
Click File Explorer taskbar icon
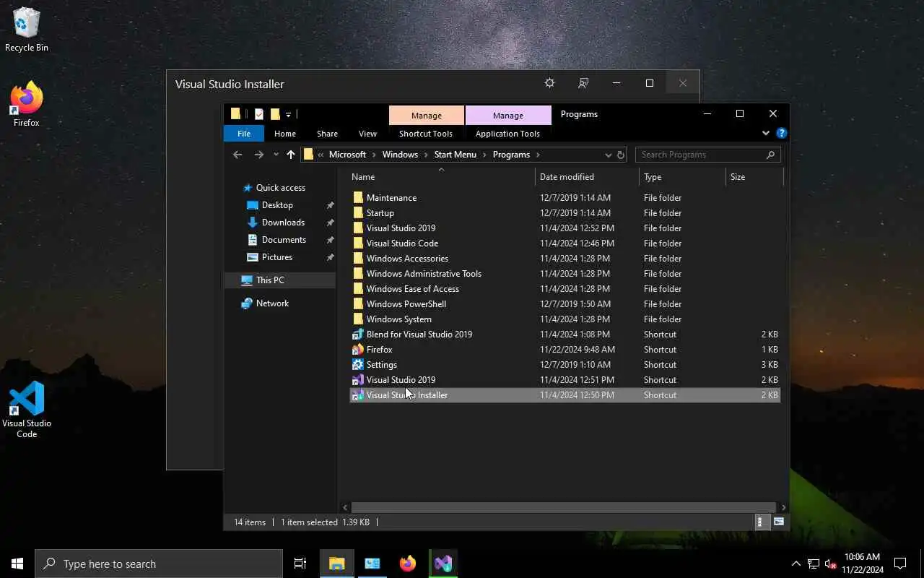coord(337,564)
